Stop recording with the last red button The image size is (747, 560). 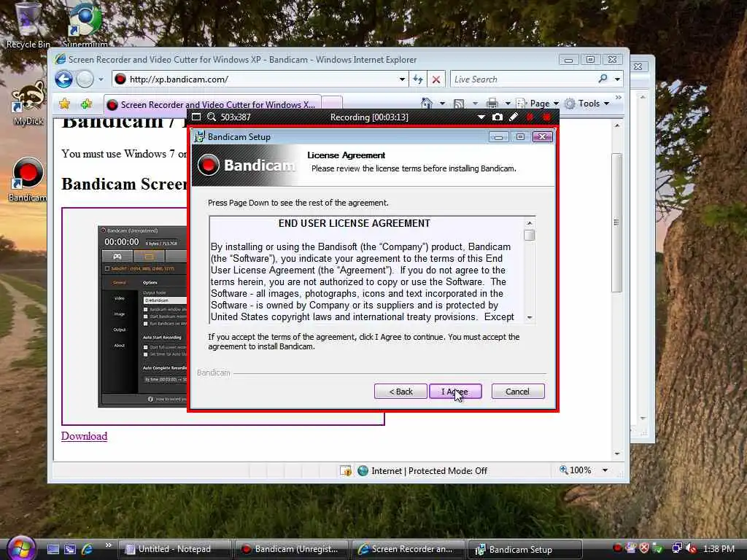click(x=546, y=117)
